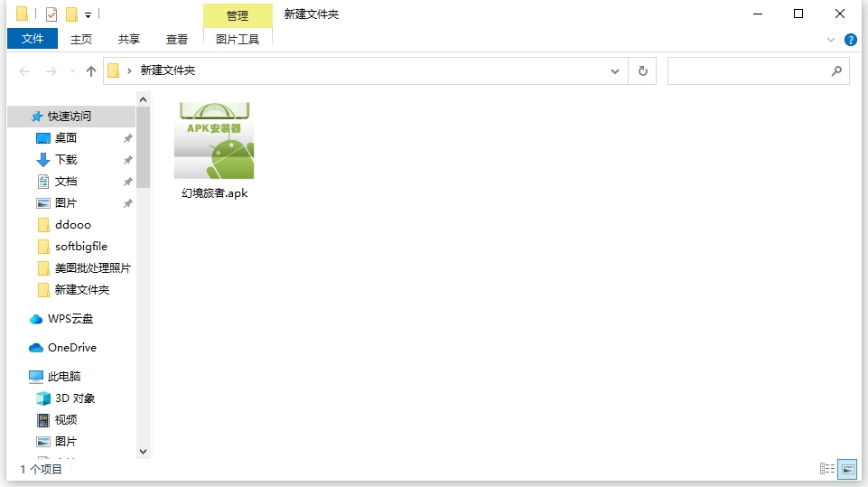Switch to details view layout

click(x=827, y=469)
